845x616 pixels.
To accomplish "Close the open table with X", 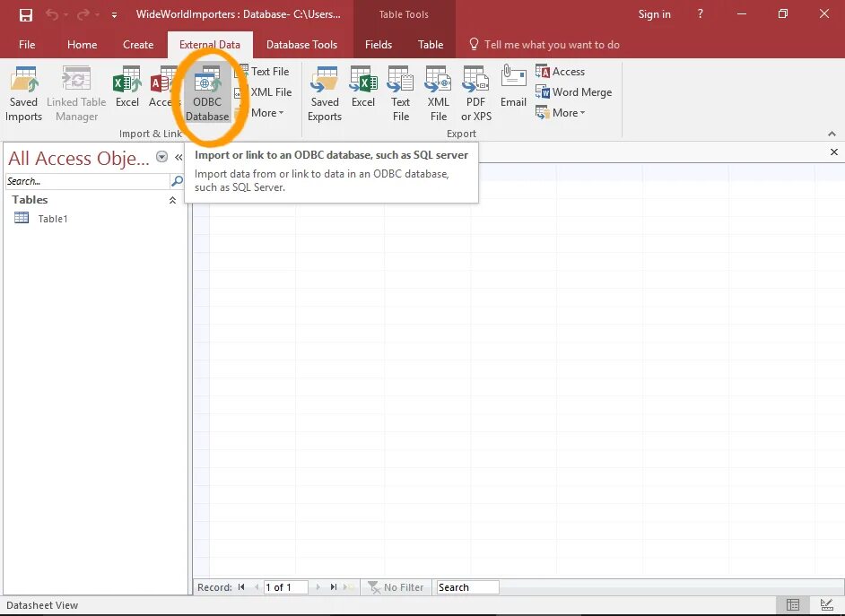I will pyautogui.click(x=833, y=152).
